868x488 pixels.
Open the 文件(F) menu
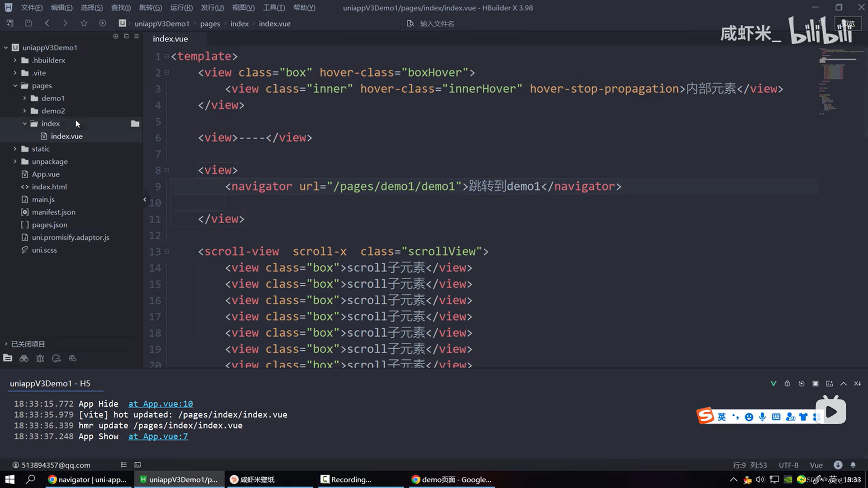(32, 8)
